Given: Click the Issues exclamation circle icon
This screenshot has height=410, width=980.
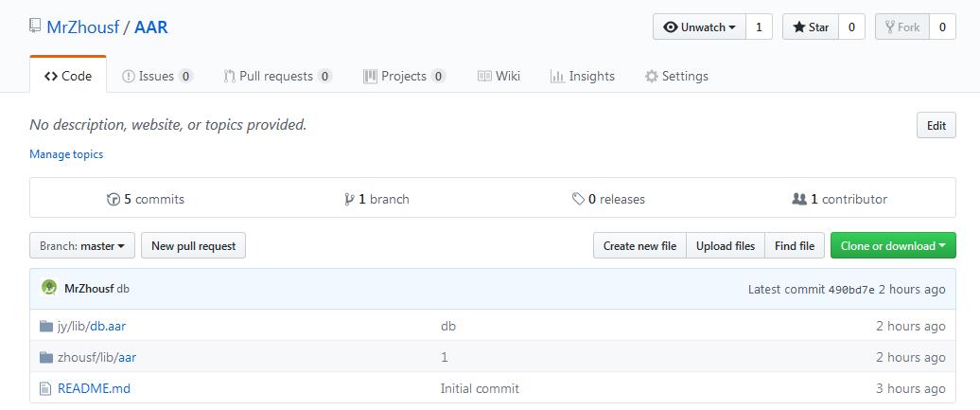Looking at the screenshot, I should pos(128,77).
